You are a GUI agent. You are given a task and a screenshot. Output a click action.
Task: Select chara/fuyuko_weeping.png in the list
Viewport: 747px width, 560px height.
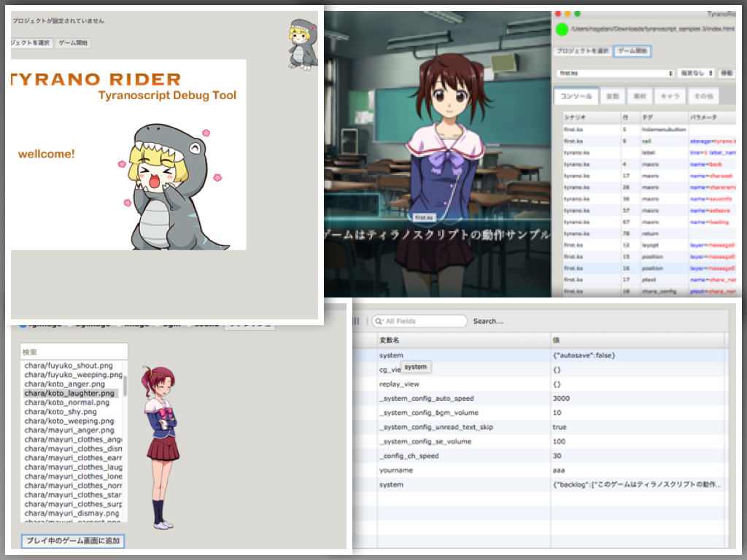[73, 375]
